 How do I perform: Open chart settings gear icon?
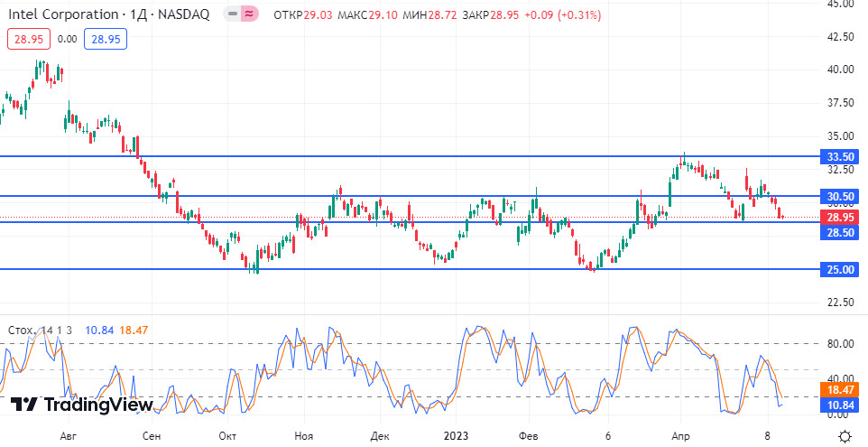coord(845,436)
